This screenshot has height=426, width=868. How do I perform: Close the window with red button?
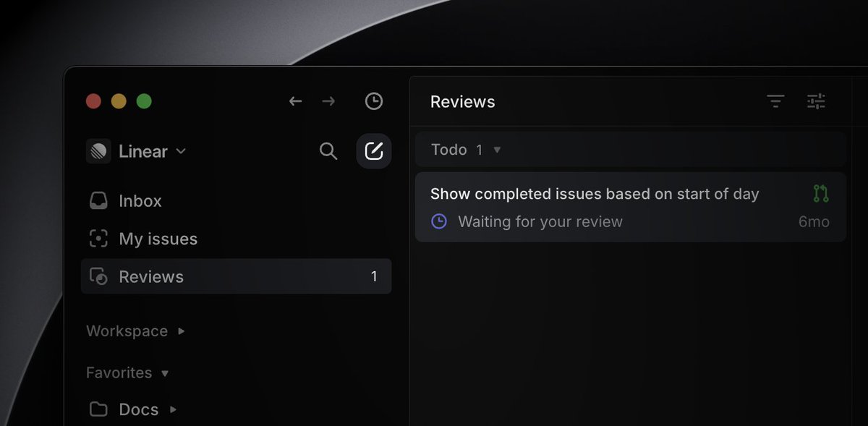(x=93, y=101)
